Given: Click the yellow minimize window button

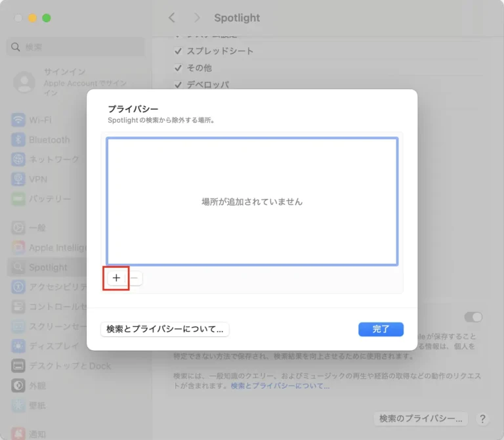Looking at the screenshot, I should tap(32, 18).
